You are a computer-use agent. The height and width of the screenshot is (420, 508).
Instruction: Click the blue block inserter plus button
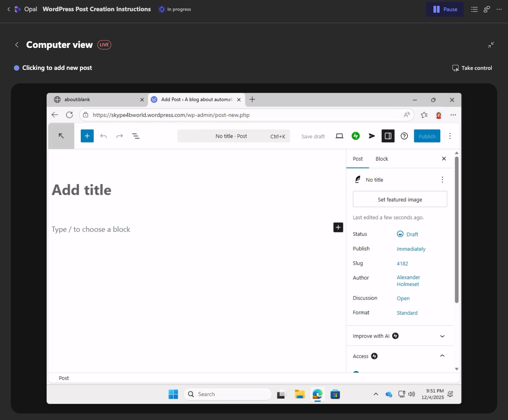click(87, 136)
